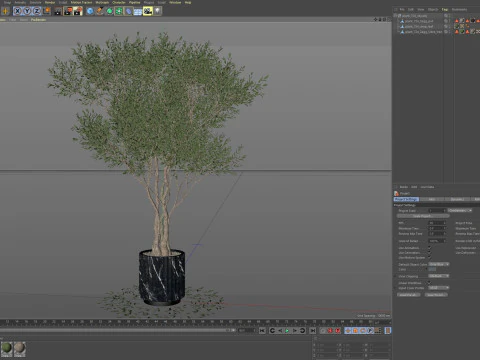This screenshot has height=360, width=480.
Task: Toggle the Use Generators checkbox
Action: point(429,253)
